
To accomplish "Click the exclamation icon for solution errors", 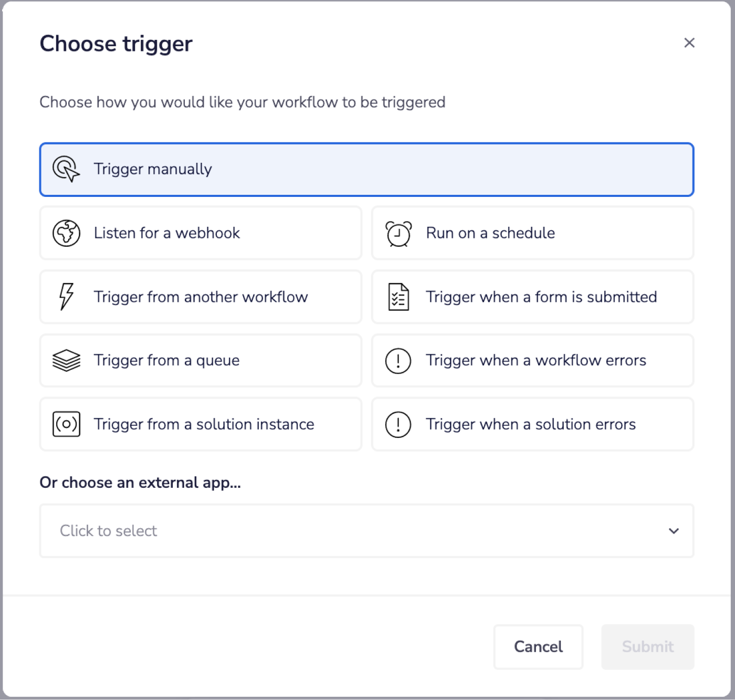I will (398, 424).
